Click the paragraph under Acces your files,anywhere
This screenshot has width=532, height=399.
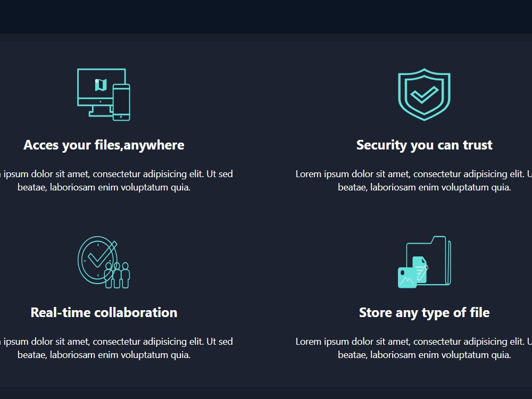click(115, 180)
